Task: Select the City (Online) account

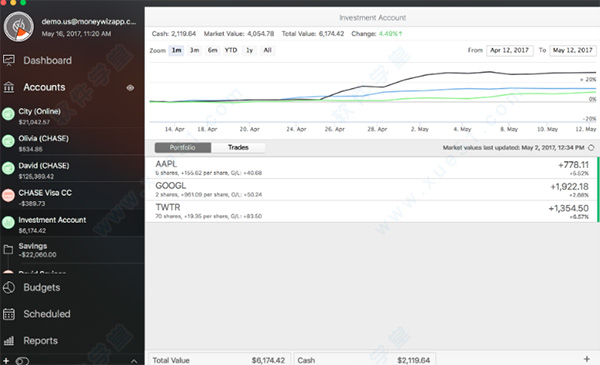Action: tap(72, 116)
